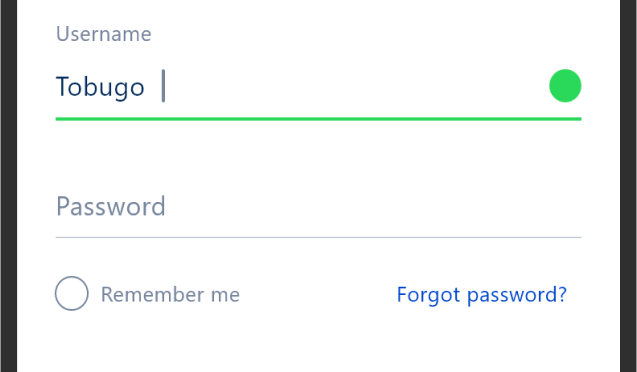The height and width of the screenshot is (372, 637).
Task: Click the word Tobugo in Username field
Action: (x=100, y=87)
